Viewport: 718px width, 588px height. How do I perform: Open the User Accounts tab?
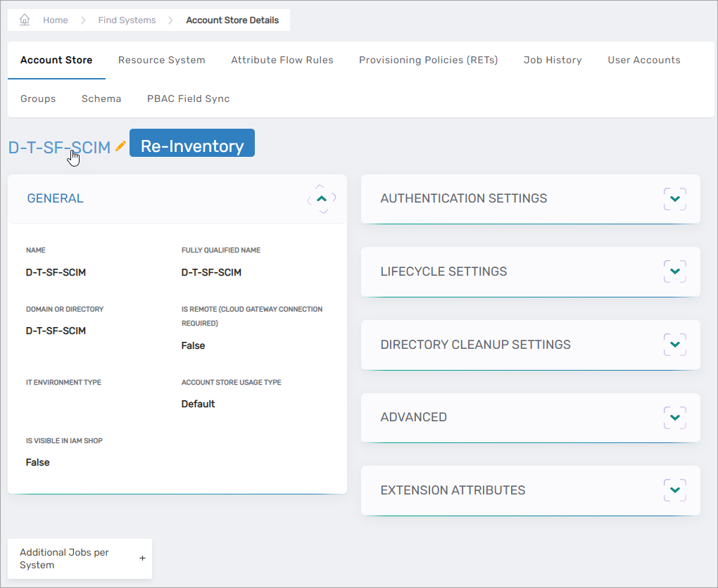tap(643, 60)
